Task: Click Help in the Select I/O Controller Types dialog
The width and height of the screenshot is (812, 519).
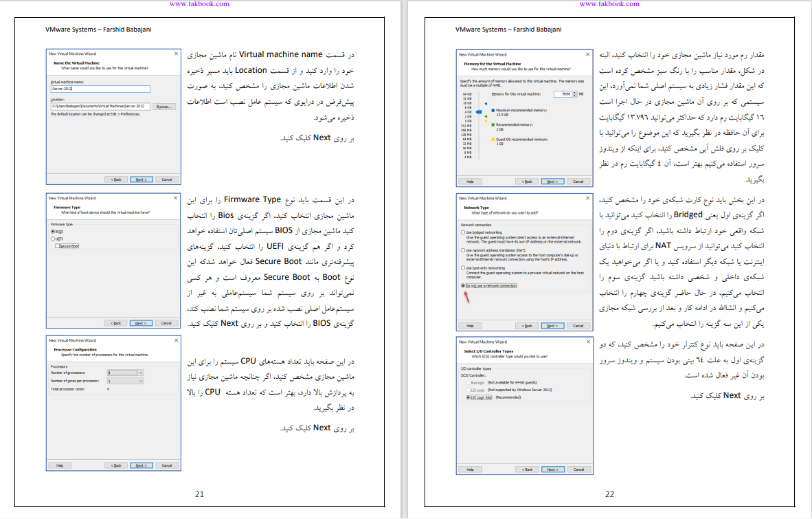Action: (x=470, y=470)
